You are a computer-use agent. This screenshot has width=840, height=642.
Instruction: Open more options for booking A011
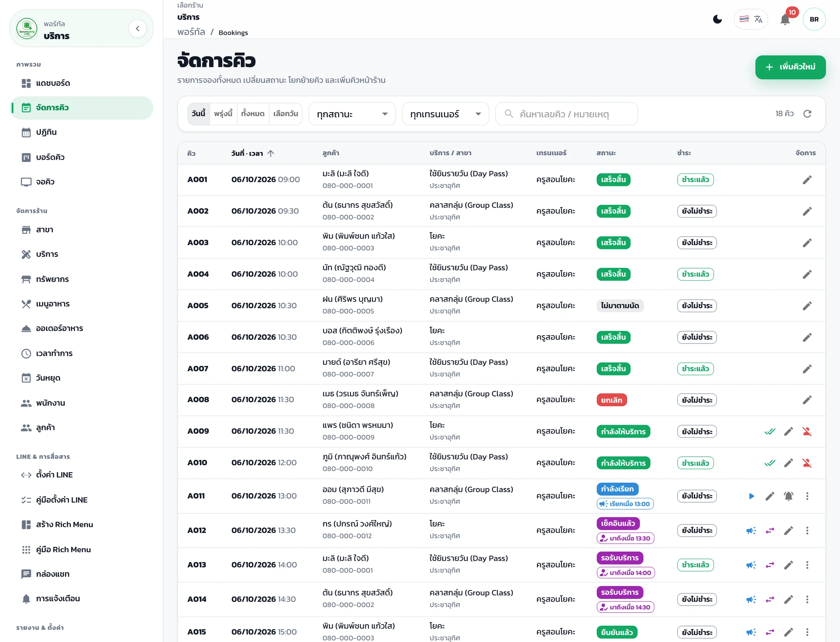[807, 496]
